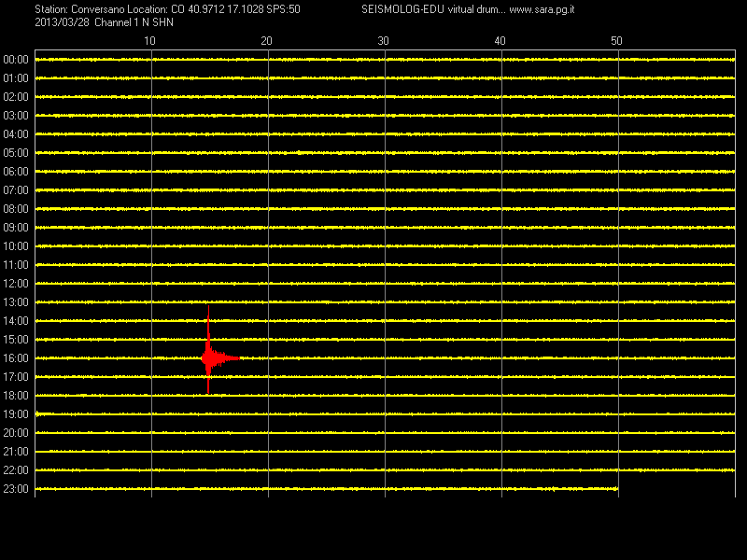747x560 pixels.
Task: Click the SEISMOLOG-EDU virtual drum title
Action: [x=433, y=9]
